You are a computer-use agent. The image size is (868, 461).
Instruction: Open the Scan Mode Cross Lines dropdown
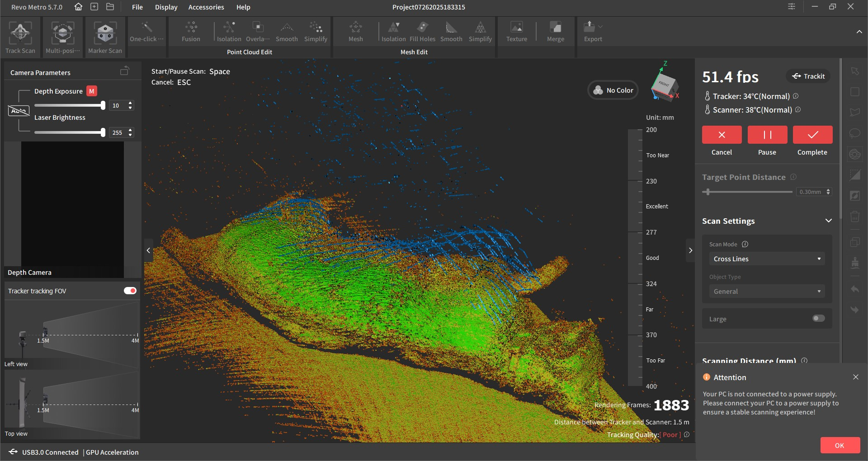767,259
